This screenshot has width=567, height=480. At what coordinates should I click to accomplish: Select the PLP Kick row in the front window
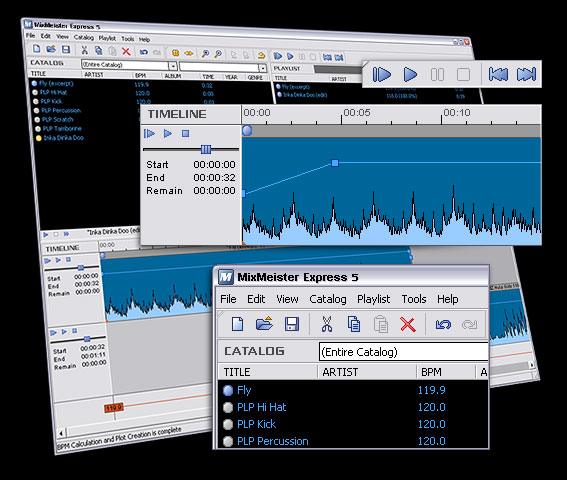tap(353, 424)
